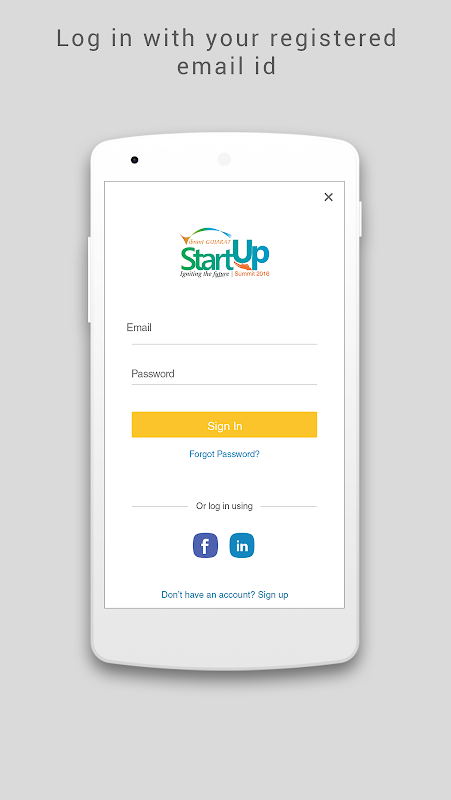Log in using the Facebook icon
The width and height of the screenshot is (451, 800).
pyautogui.click(x=205, y=545)
